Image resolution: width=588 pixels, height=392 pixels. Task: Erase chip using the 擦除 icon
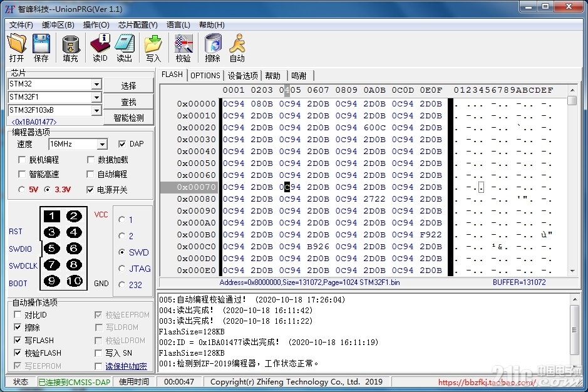pyautogui.click(x=213, y=48)
